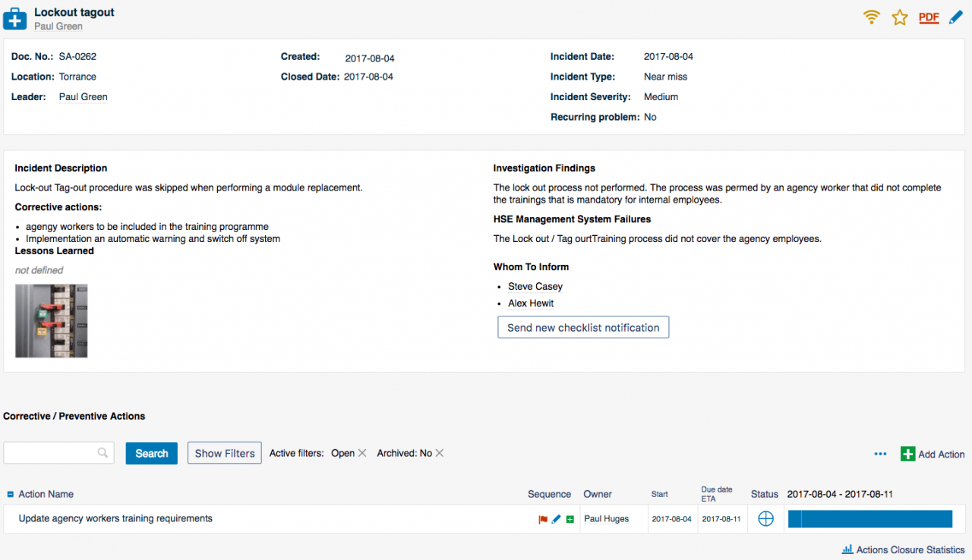Viewport: 972px width, 560px height.
Task: Click into the actions search input field
Action: (x=52, y=453)
